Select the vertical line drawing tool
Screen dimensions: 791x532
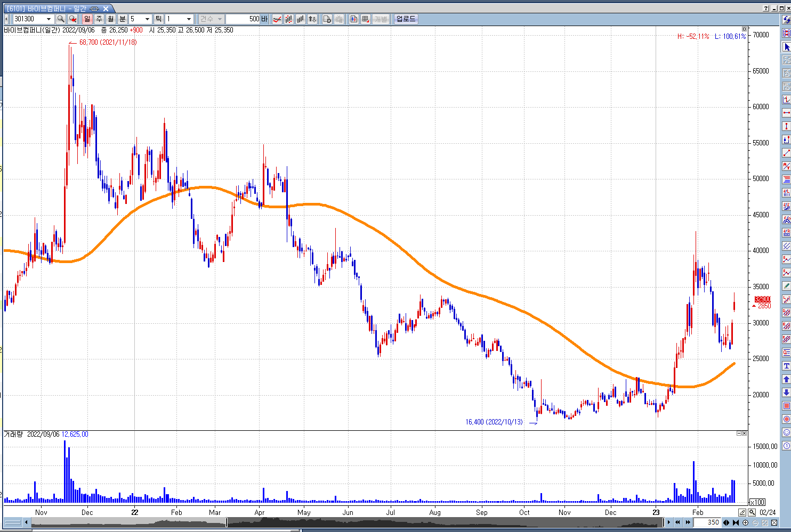tap(786, 126)
